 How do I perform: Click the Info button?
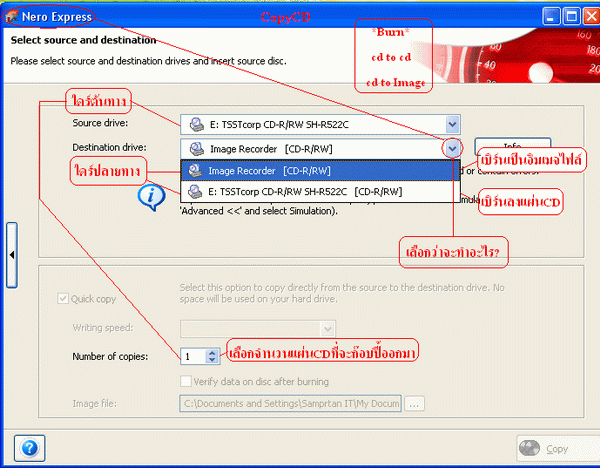512,146
